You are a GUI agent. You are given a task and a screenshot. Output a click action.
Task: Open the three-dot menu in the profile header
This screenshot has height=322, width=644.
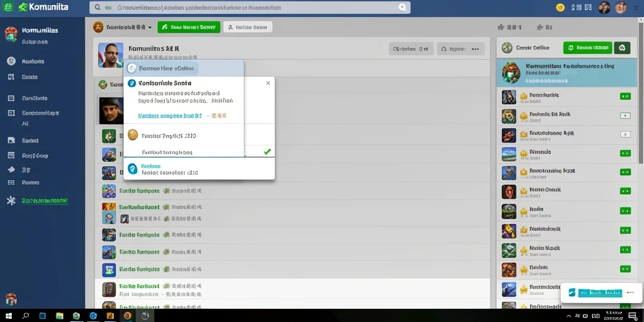[475, 49]
